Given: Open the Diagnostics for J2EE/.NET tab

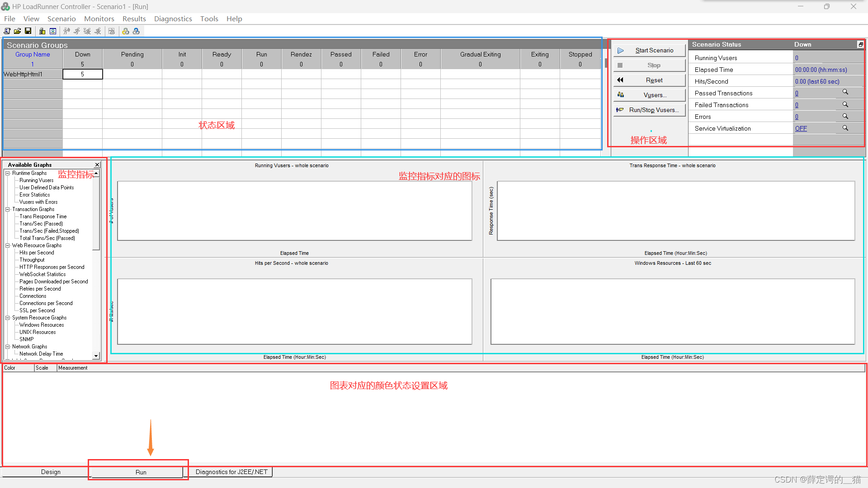Looking at the screenshot, I should click(231, 472).
